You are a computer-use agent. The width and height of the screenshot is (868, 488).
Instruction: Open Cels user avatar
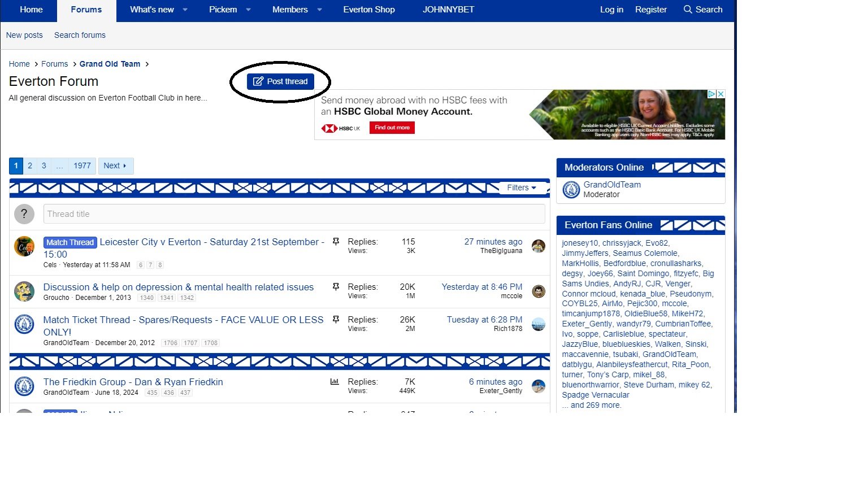click(24, 247)
